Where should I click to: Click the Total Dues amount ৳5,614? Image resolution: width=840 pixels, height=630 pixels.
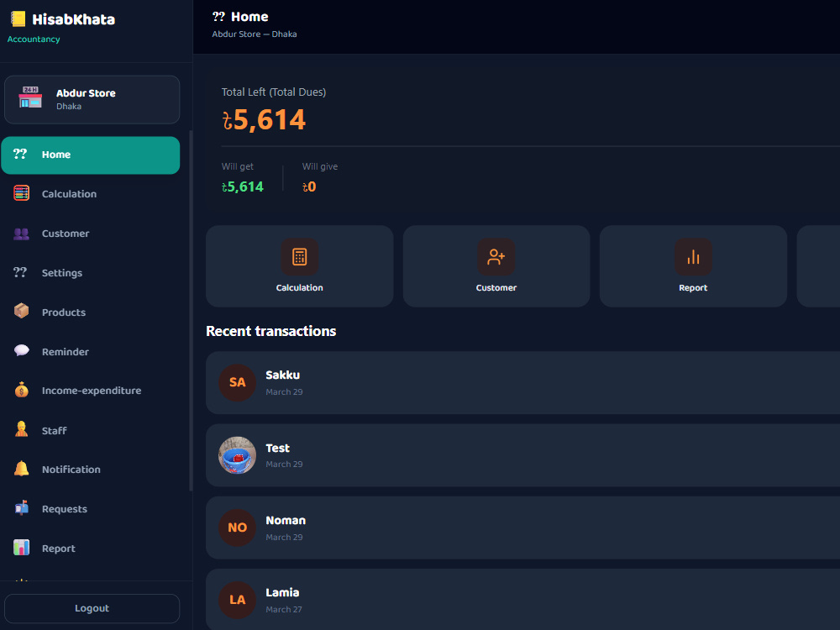(x=264, y=119)
